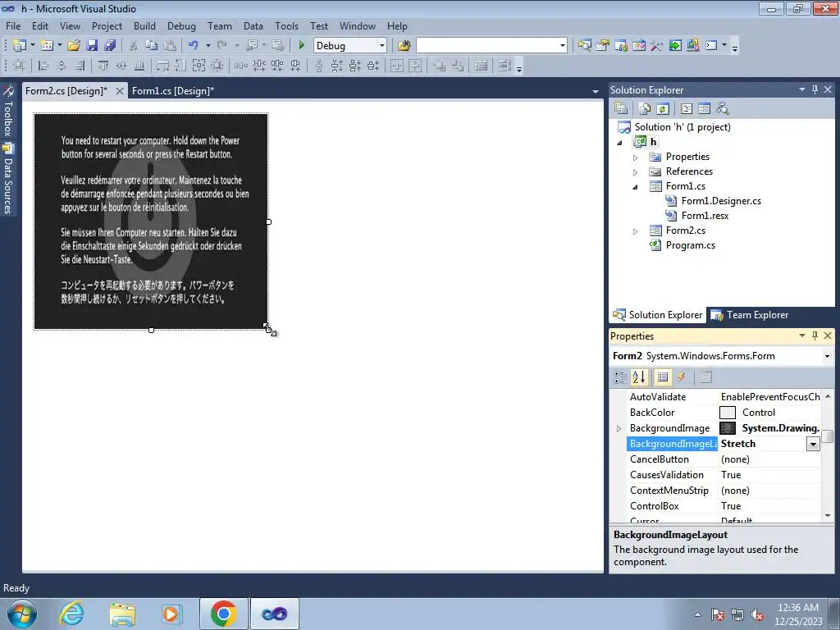Image resolution: width=840 pixels, height=630 pixels.
Task: Click the Extension Manager toolbar icon
Action: pos(692,46)
